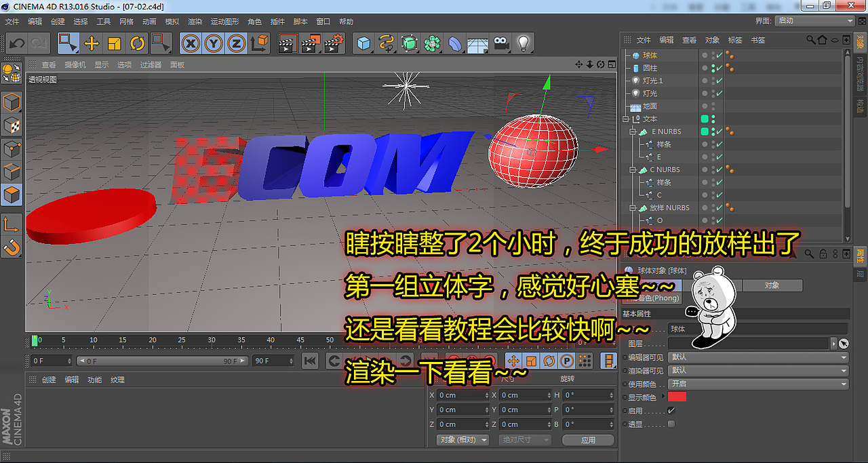Click render to picture viewer icon

[311, 44]
